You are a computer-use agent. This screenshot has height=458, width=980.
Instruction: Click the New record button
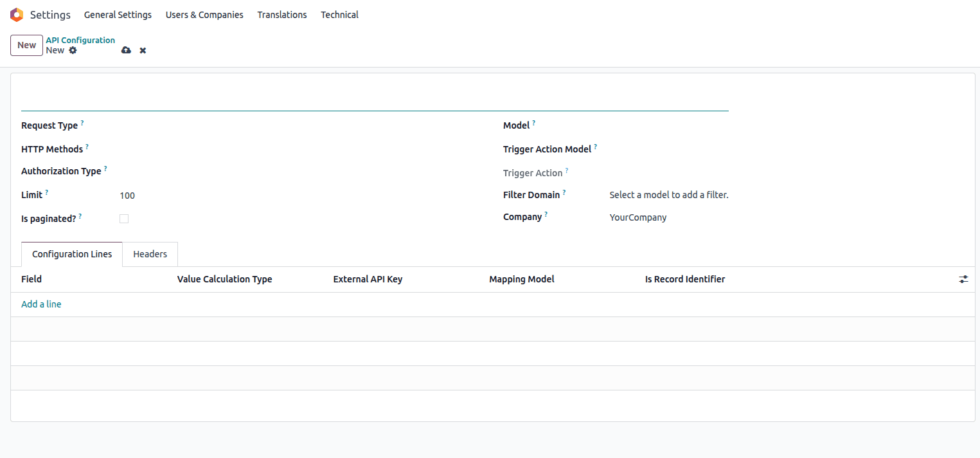tap(26, 45)
